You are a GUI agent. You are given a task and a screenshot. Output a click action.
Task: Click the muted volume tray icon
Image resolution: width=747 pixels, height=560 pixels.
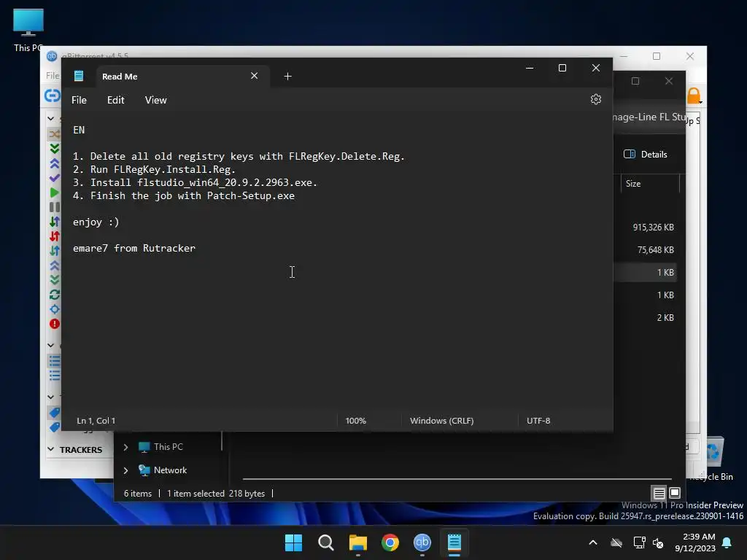pos(658,542)
